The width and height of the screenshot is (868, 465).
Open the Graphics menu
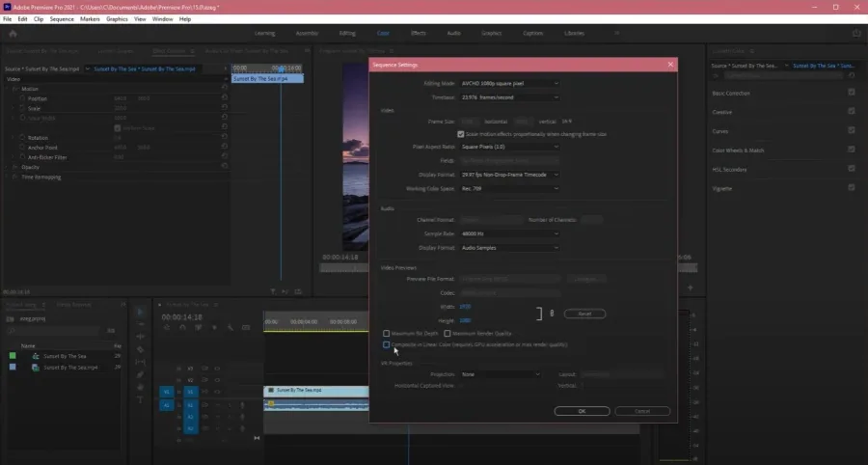(117, 19)
